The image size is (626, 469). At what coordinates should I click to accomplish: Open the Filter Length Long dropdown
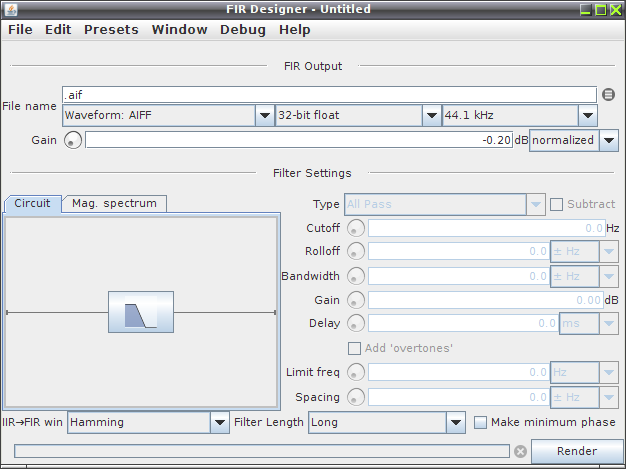[x=386, y=422]
